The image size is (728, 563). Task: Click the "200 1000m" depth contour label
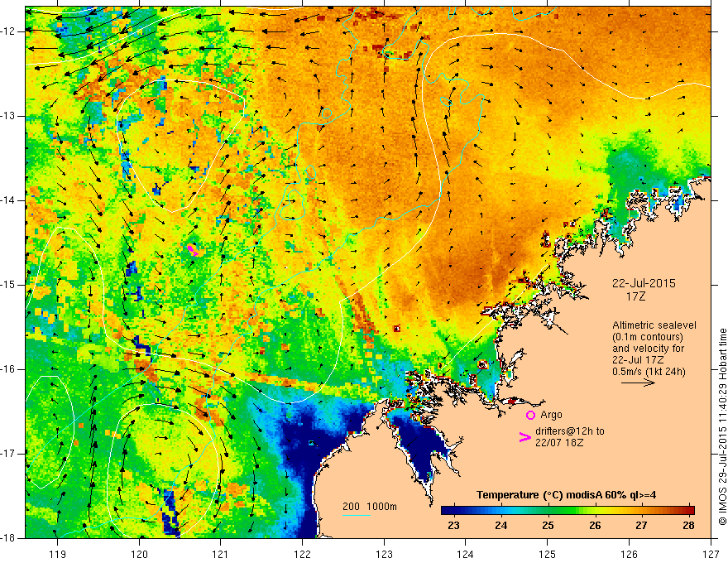[x=370, y=507]
